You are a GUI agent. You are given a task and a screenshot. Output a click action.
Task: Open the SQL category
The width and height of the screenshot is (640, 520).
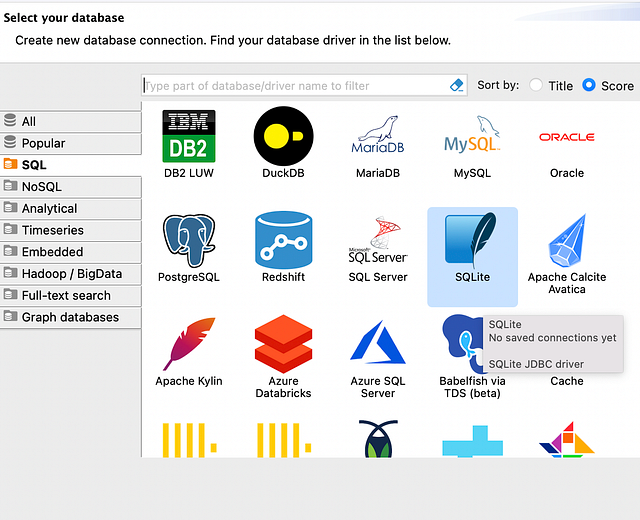click(x=71, y=165)
